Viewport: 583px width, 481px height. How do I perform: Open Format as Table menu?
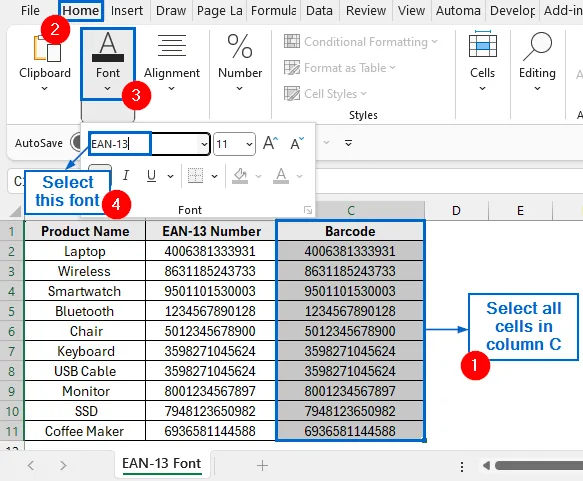click(x=340, y=68)
